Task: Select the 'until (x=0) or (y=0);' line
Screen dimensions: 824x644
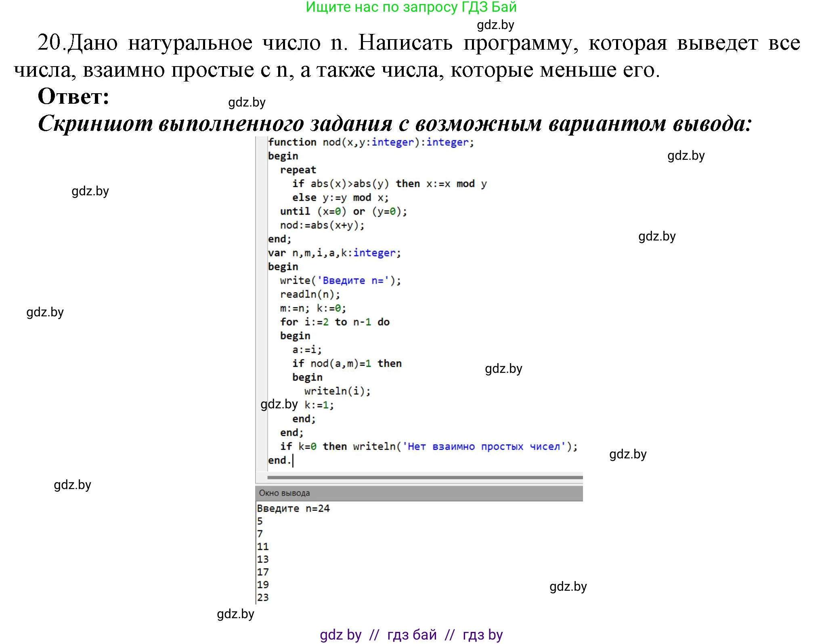Action: click(x=343, y=211)
